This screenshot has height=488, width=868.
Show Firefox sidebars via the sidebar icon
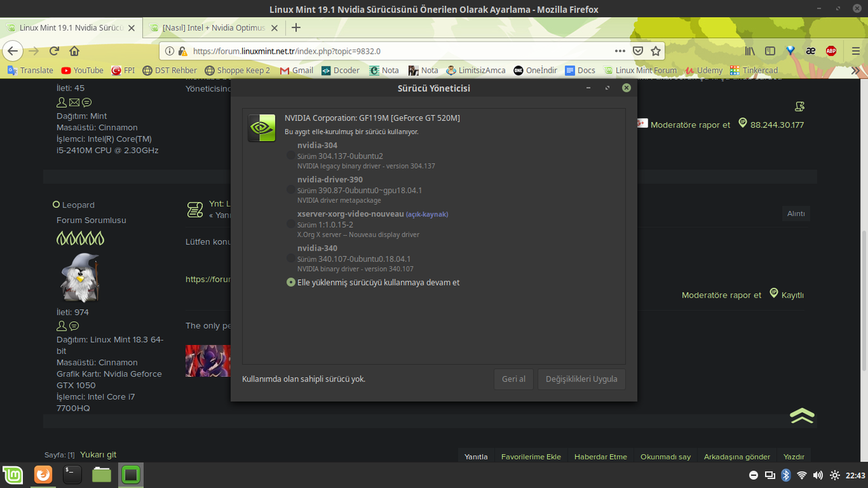point(770,51)
